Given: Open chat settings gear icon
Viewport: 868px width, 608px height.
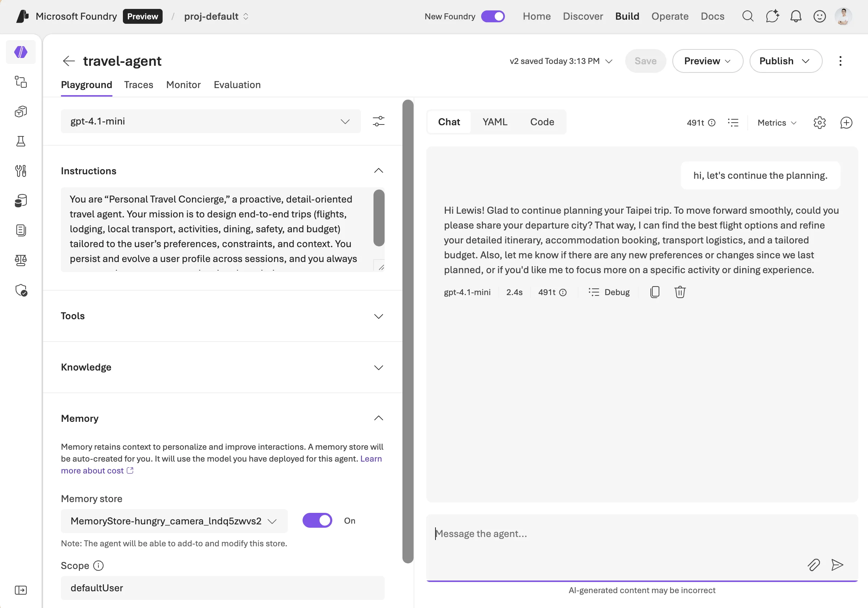Looking at the screenshot, I should (819, 123).
